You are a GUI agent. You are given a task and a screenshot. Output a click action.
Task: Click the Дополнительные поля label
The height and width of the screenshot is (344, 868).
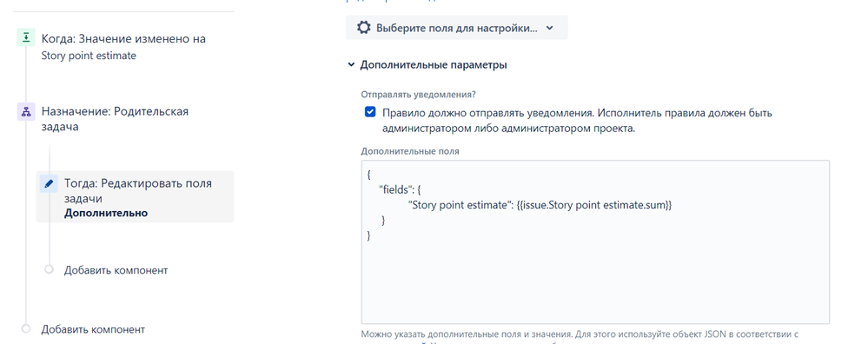click(x=409, y=150)
